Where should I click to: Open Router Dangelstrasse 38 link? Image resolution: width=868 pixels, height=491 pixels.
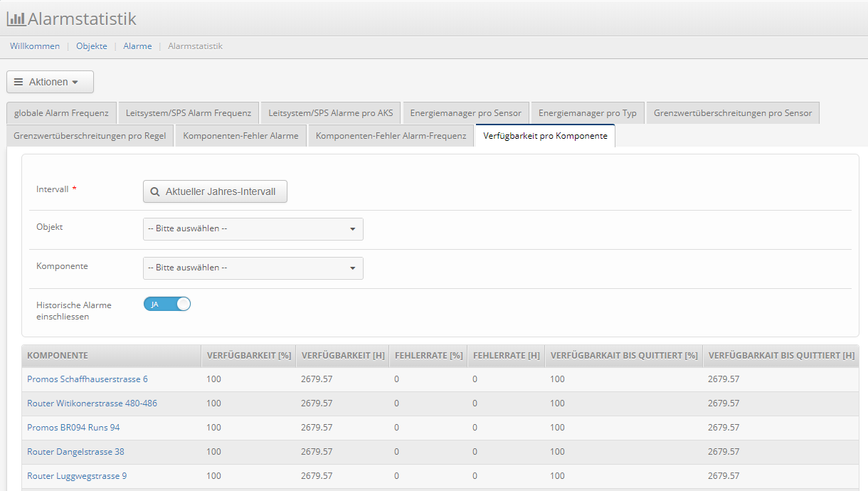point(75,452)
